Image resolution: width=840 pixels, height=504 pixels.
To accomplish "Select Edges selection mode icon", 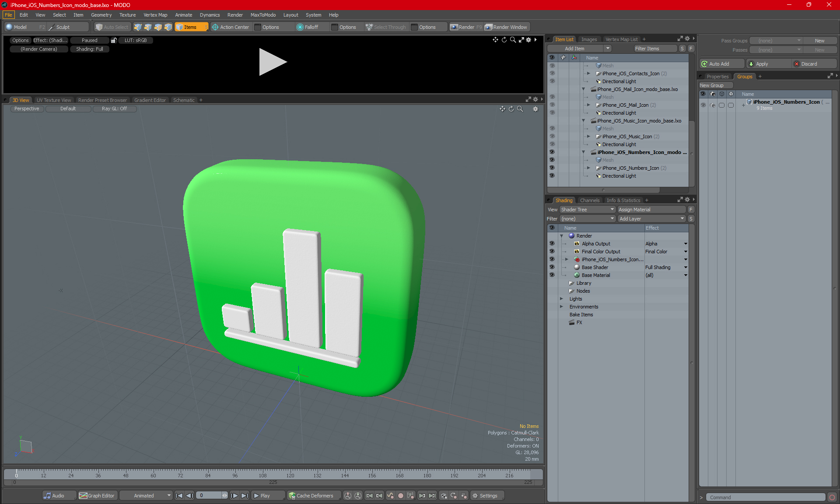I will click(x=148, y=27).
